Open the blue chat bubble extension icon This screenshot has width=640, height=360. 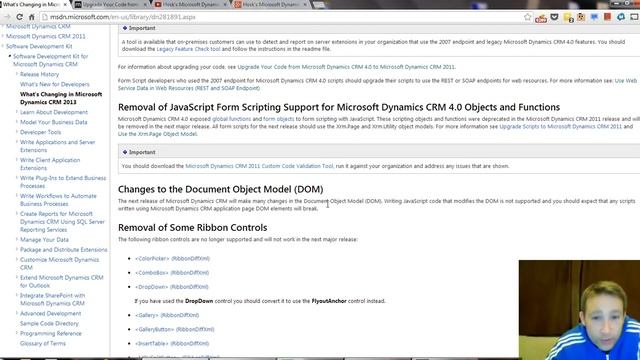pos(594,17)
